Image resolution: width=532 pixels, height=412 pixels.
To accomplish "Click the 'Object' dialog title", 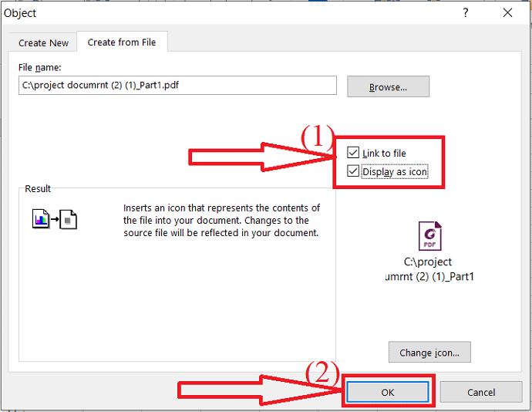I will (x=20, y=13).
